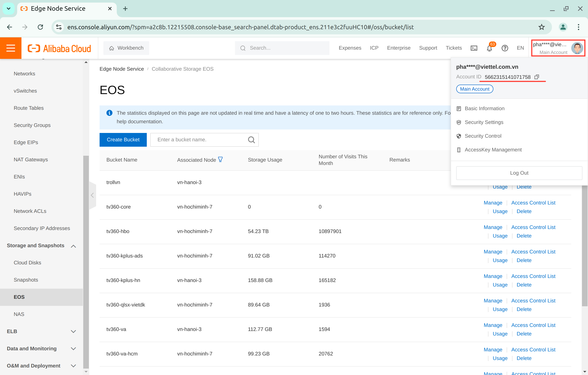Image resolution: width=588 pixels, height=375 pixels.
Task: Click the top console search box
Action: pyautogui.click(x=282, y=48)
